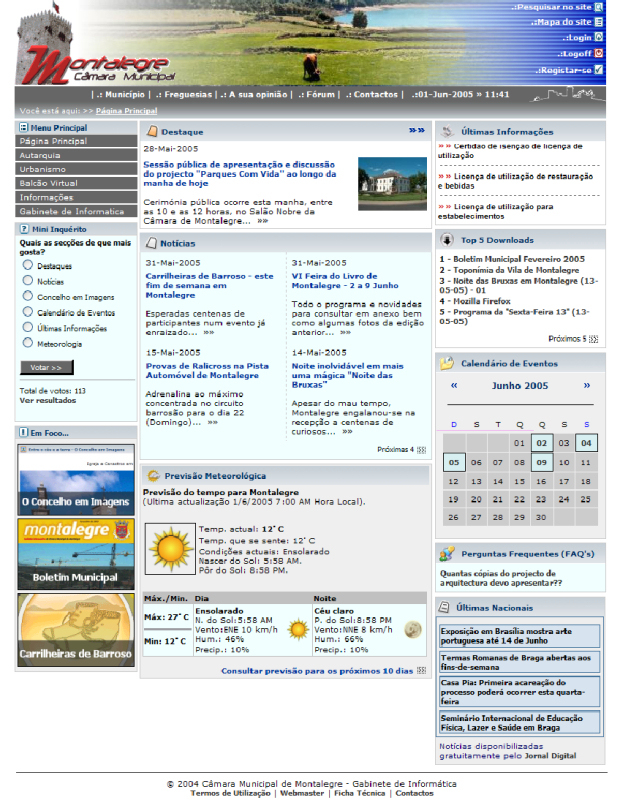Select the Notícias radio option

pos(28,280)
